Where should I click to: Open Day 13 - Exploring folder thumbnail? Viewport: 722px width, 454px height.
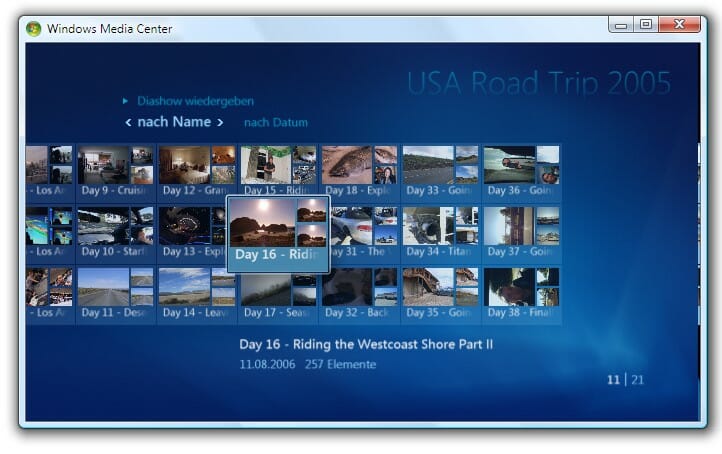tap(192, 233)
